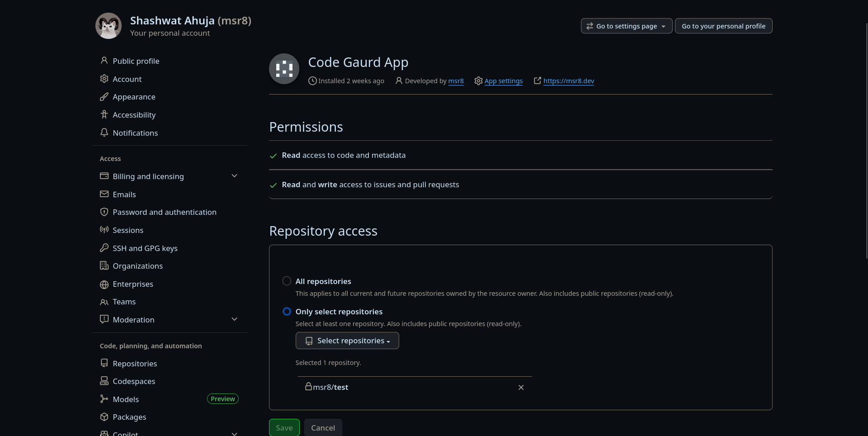The height and width of the screenshot is (436, 868).
Task: Click the msr8/test repository name
Action: pyautogui.click(x=330, y=387)
